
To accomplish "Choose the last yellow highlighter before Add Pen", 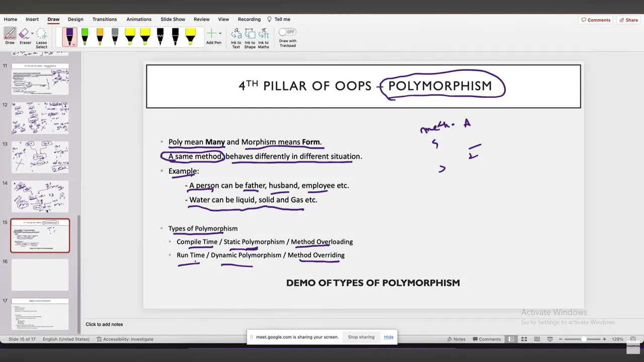I will (190, 37).
